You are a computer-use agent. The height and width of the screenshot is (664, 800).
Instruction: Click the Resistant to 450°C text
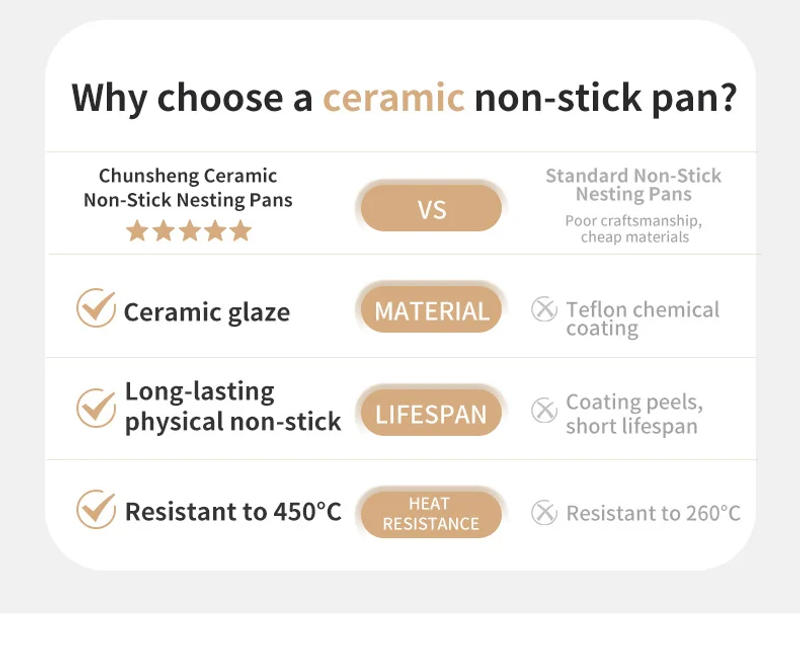pyautogui.click(x=233, y=512)
